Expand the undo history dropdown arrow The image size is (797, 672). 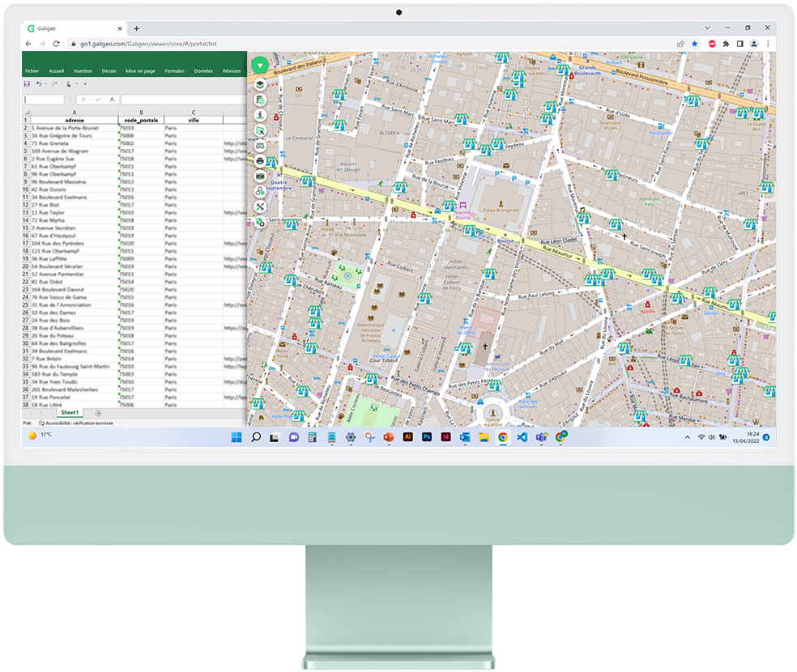click(46, 84)
